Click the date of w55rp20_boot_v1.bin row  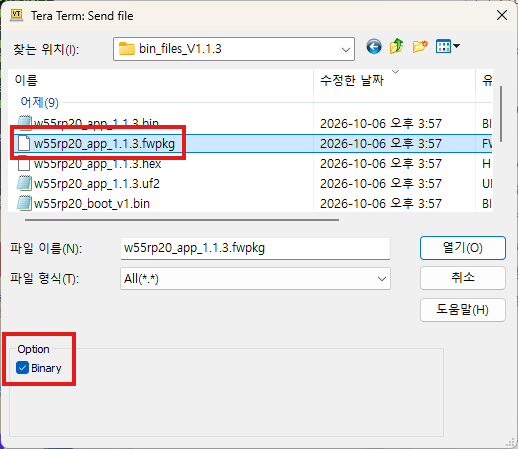tap(381, 204)
